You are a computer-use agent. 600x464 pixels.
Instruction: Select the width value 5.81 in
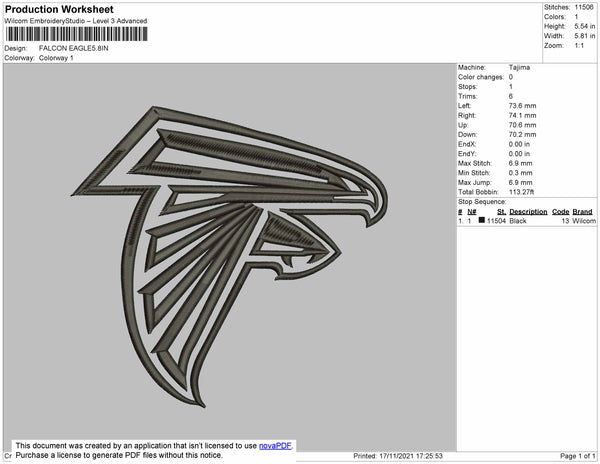click(584, 36)
